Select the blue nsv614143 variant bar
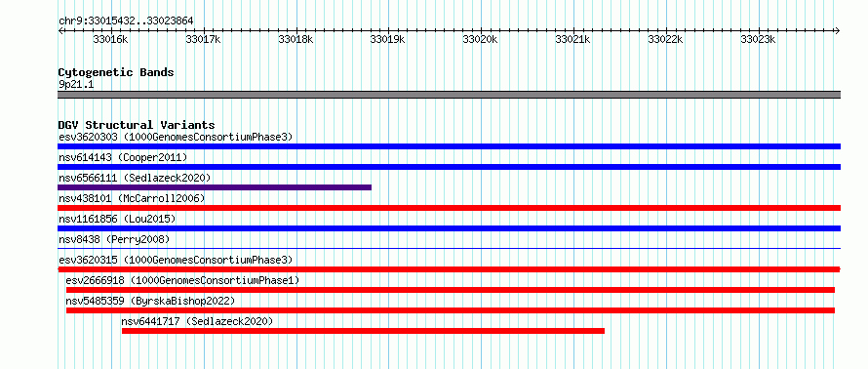This screenshot has width=868, height=369. tap(449, 167)
